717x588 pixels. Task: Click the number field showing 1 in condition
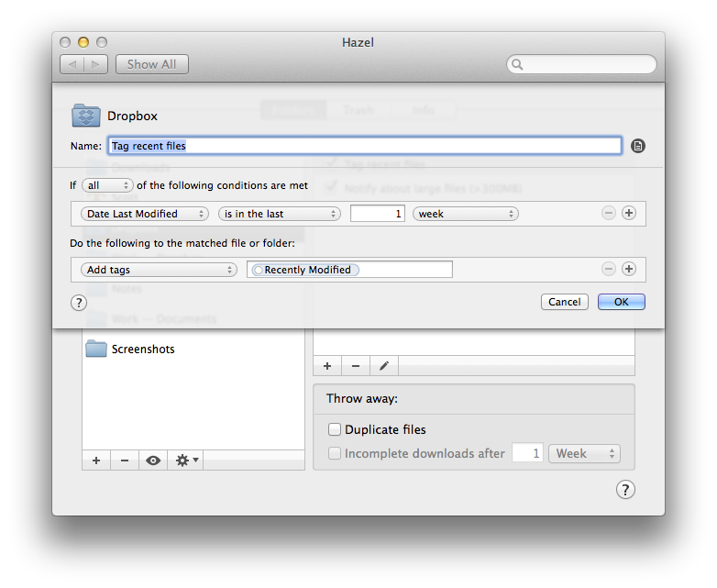tap(378, 214)
